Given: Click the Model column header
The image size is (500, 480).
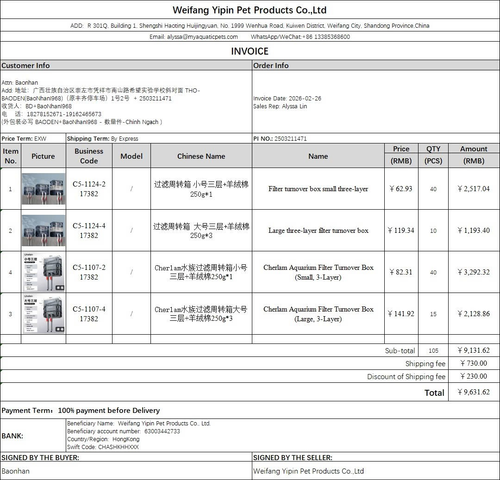Looking at the screenshot, I should [131, 156].
